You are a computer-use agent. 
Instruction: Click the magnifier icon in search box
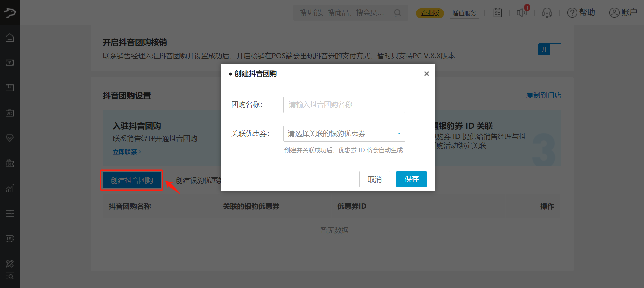click(x=398, y=13)
